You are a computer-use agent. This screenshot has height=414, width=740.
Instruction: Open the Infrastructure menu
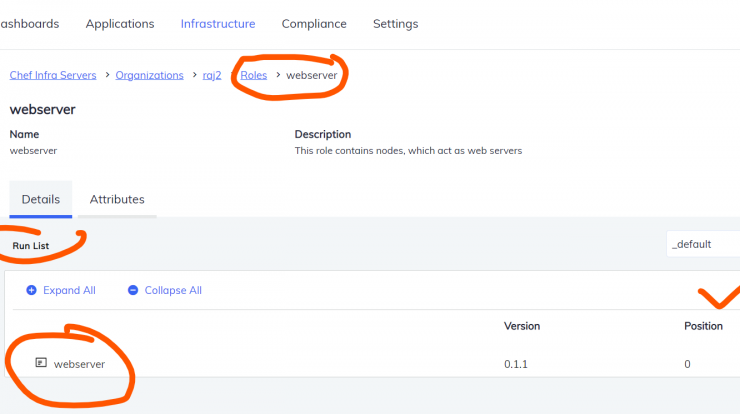click(x=218, y=24)
